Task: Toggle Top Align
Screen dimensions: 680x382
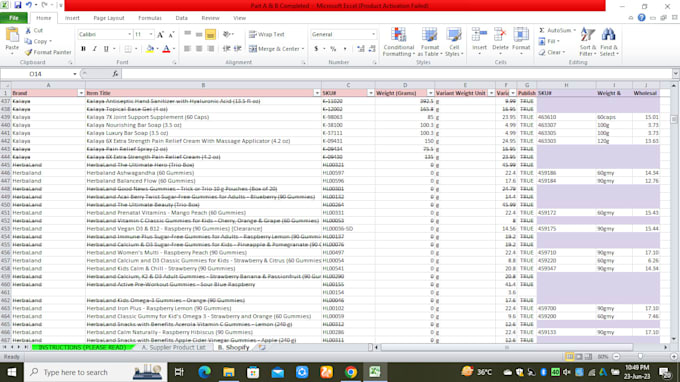Action: click(188, 34)
